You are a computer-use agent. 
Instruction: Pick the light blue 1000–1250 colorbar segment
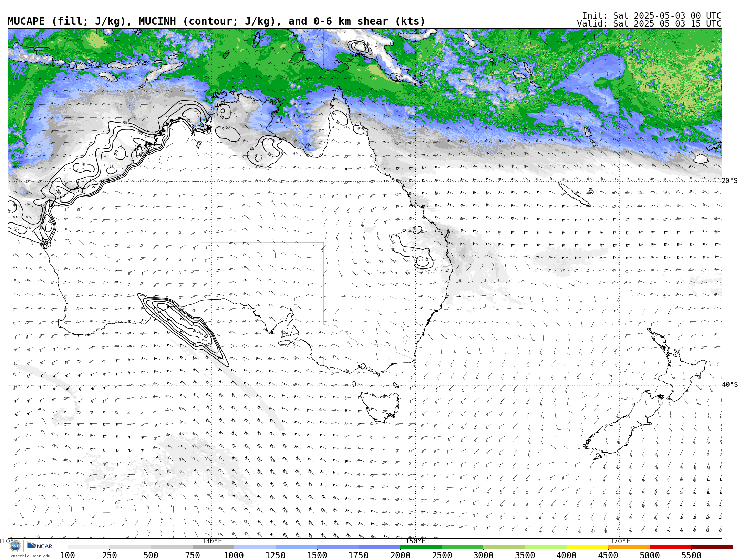coord(255,547)
